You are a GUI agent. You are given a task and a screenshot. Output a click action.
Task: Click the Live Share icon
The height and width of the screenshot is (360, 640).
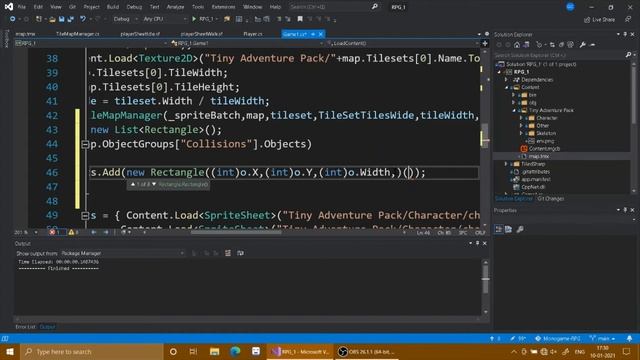pos(587,19)
